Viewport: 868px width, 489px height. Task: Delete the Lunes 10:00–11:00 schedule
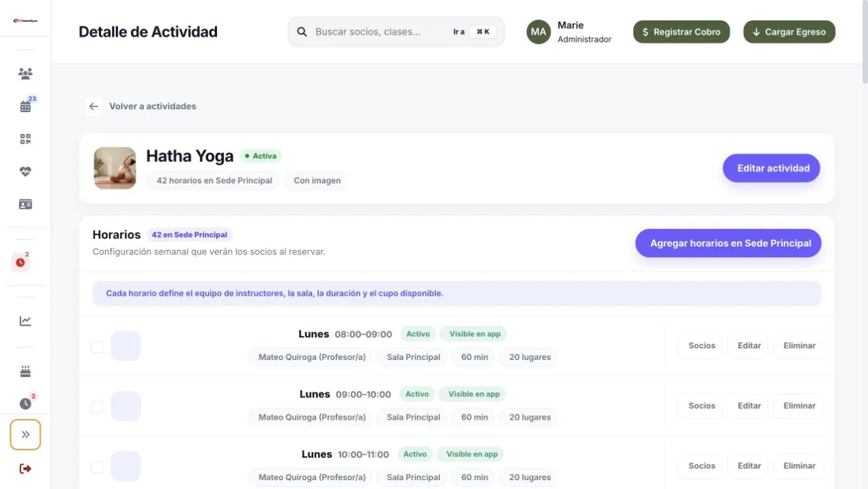[799, 466]
